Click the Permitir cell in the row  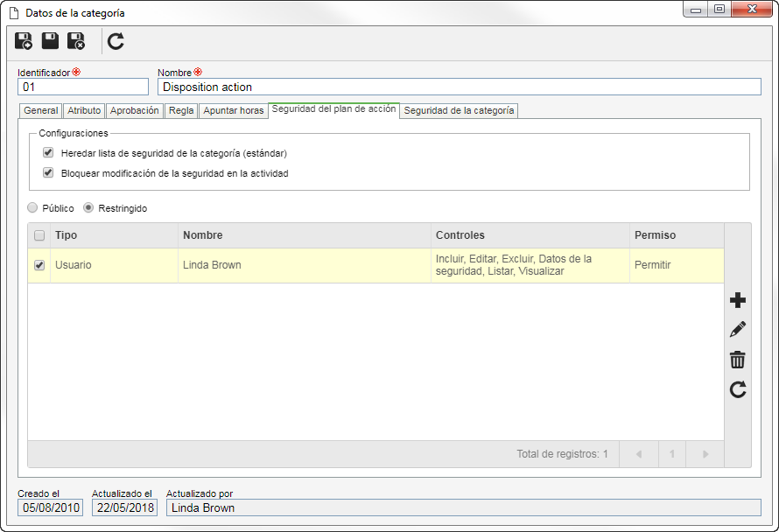point(677,265)
